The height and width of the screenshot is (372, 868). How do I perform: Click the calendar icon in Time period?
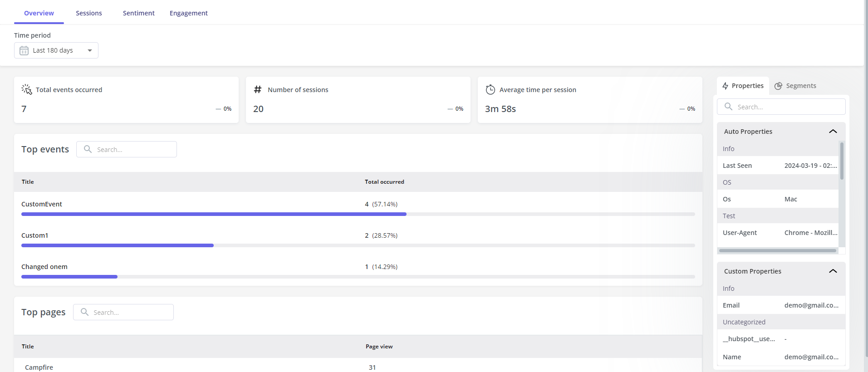[x=24, y=50]
